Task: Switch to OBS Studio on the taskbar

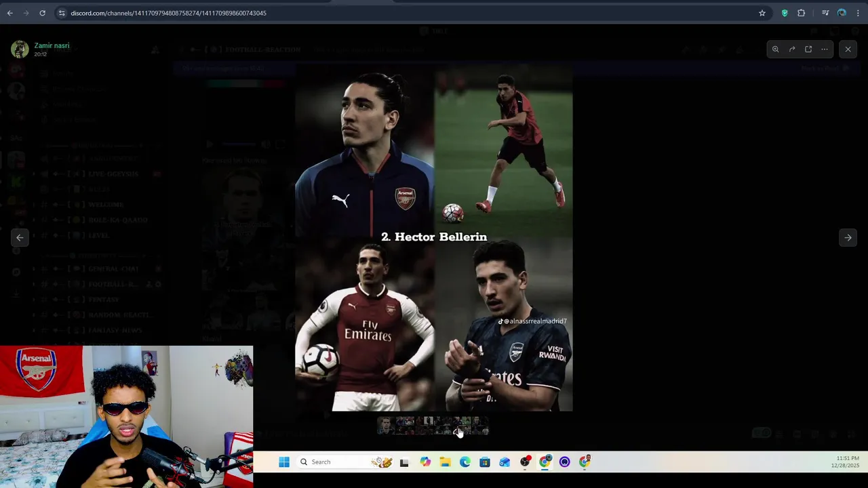Action: point(525,462)
